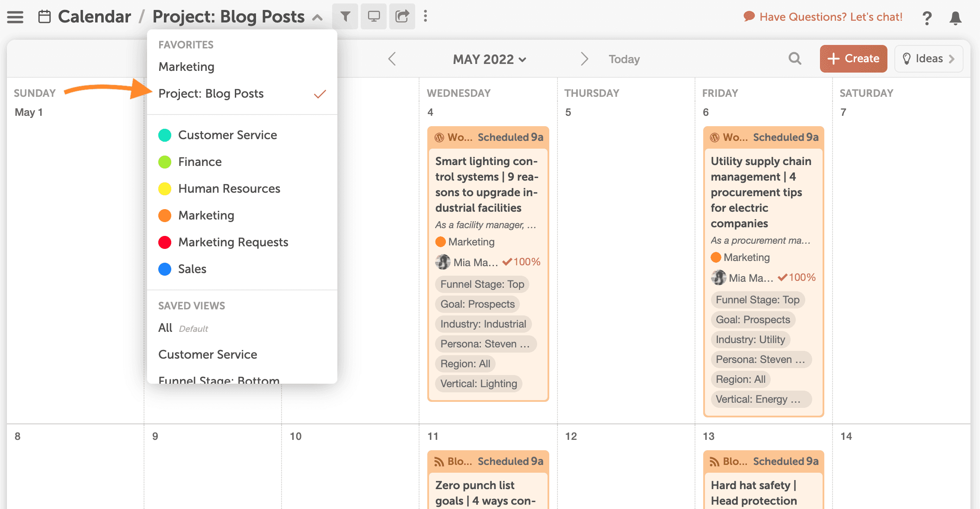Click Industry: Utility tag
Screen dimensions: 980x509
750,340
